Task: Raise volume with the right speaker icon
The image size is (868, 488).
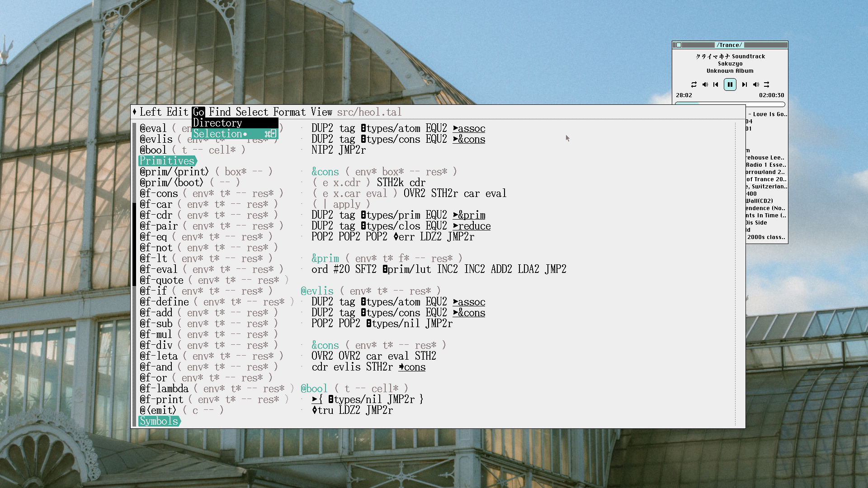Action: pyautogui.click(x=756, y=84)
